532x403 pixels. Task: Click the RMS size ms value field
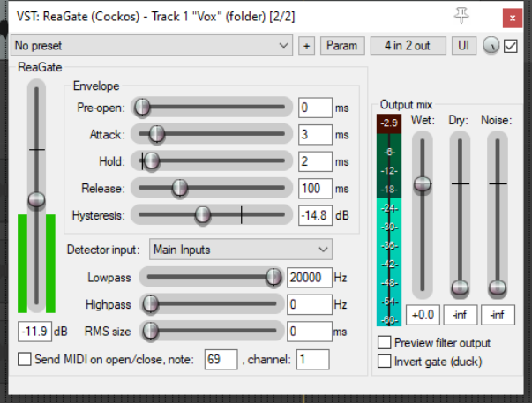pos(310,332)
